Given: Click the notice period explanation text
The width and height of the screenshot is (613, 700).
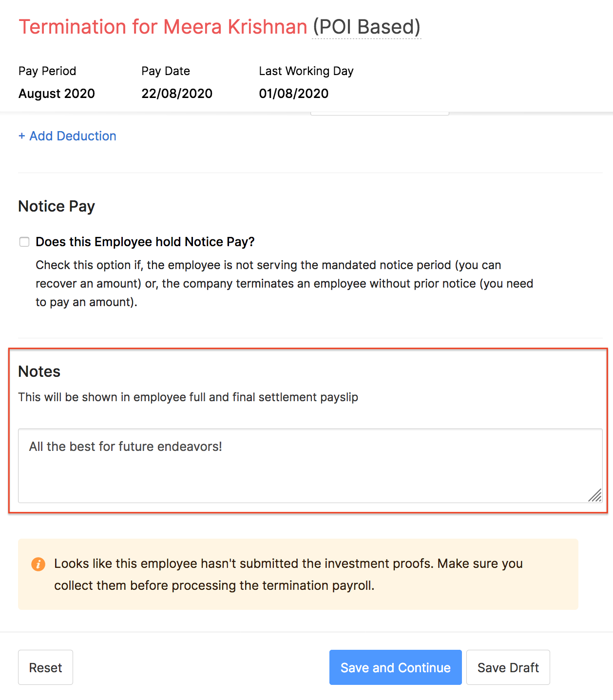Looking at the screenshot, I should pyautogui.click(x=284, y=283).
